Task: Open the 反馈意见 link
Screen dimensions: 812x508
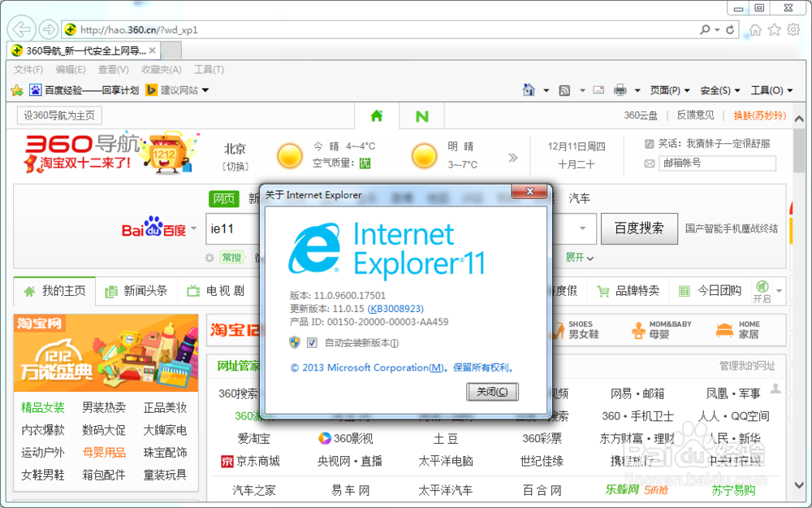Action: point(695,115)
